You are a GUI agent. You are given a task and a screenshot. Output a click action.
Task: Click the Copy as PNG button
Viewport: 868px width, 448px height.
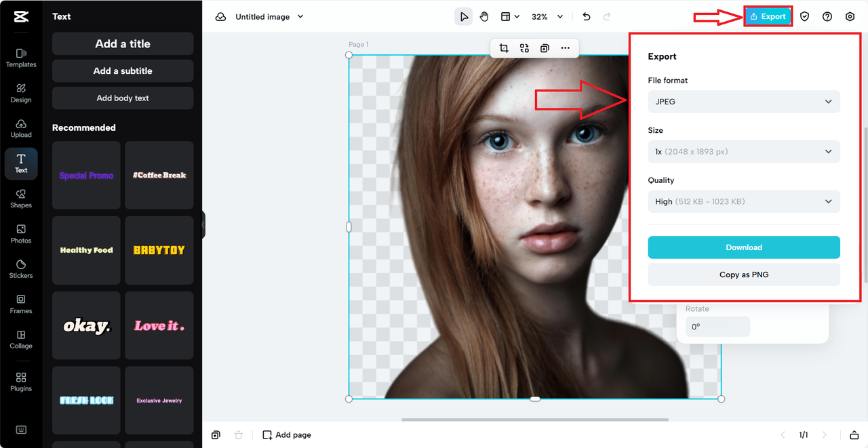744,274
